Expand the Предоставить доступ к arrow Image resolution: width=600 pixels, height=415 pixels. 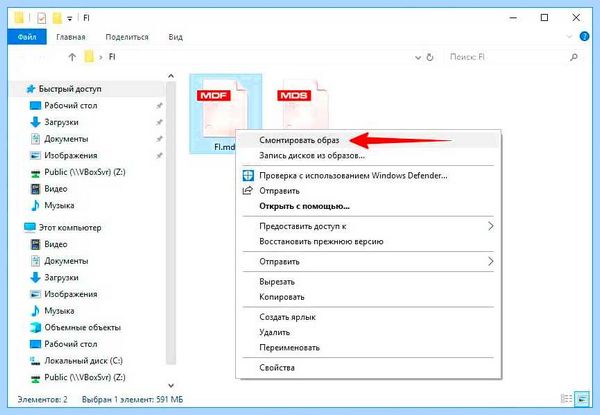[491, 226]
